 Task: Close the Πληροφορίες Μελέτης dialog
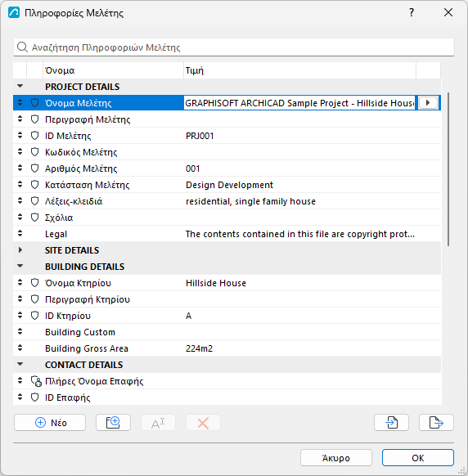(x=448, y=12)
